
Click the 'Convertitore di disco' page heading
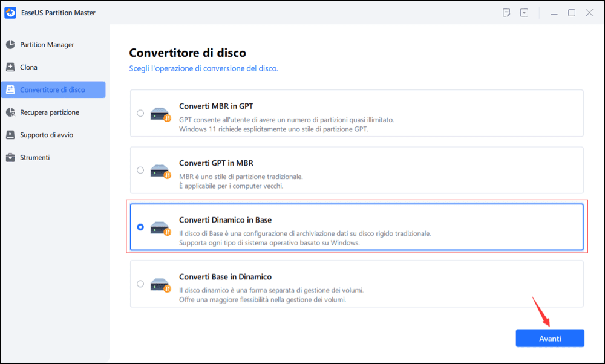coord(188,53)
